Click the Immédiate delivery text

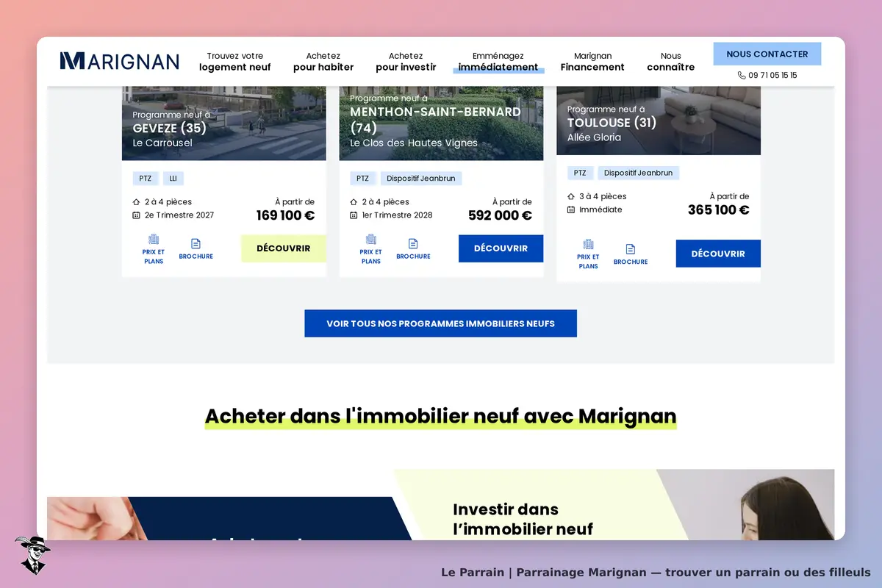click(x=600, y=210)
